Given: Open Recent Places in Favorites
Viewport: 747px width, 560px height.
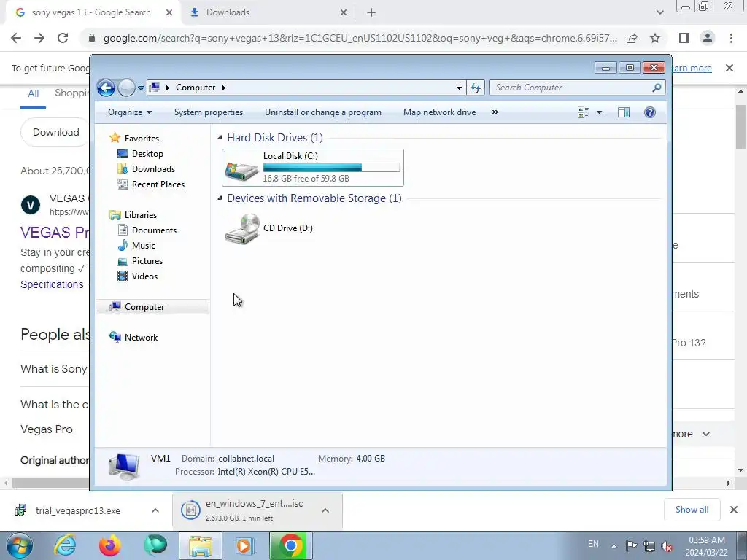Looking at the screenshot, I should [158, 184].
